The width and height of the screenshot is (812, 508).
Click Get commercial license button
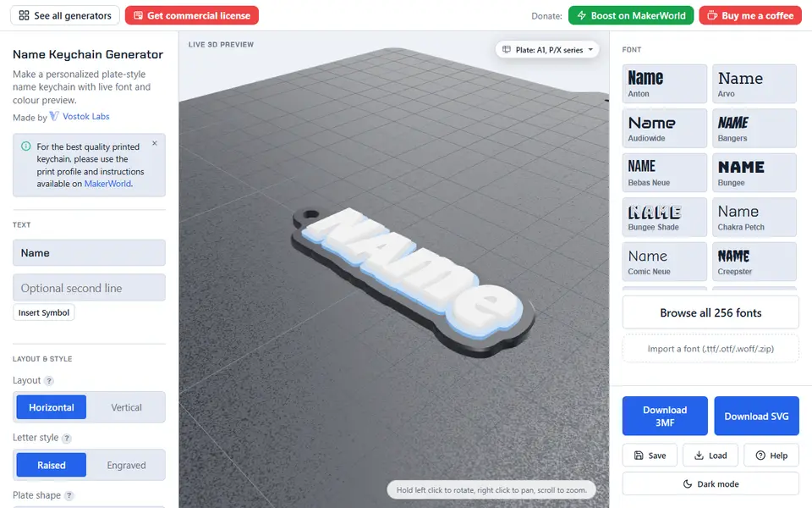(192, 15)
